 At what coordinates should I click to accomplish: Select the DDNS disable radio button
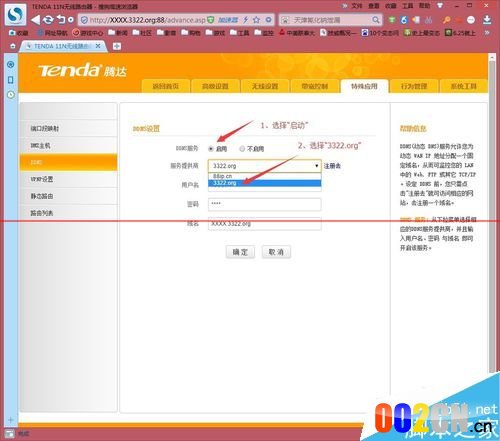[x=242, y=149]
